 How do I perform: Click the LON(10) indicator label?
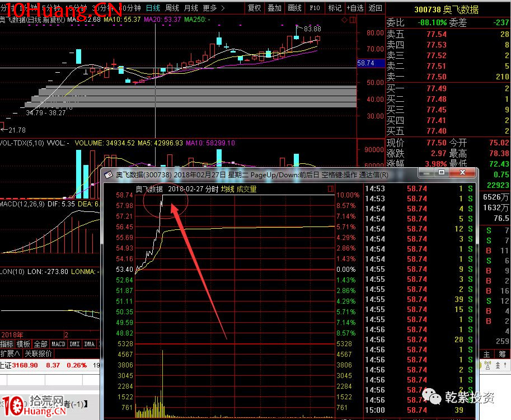tap(12, 272)
